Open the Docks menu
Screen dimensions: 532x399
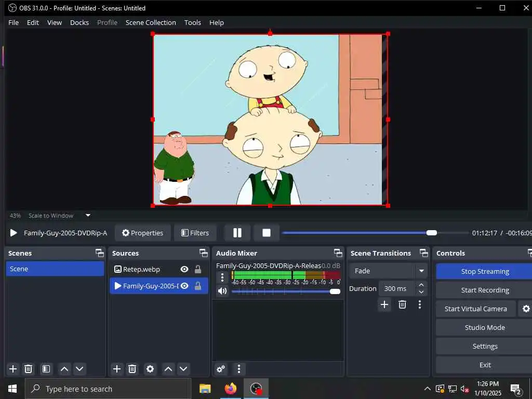pos(79,22)
